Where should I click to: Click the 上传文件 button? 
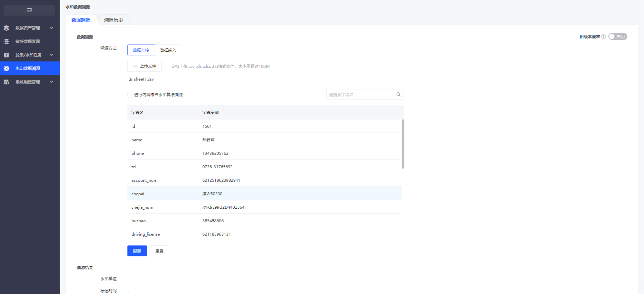point(145,66)
